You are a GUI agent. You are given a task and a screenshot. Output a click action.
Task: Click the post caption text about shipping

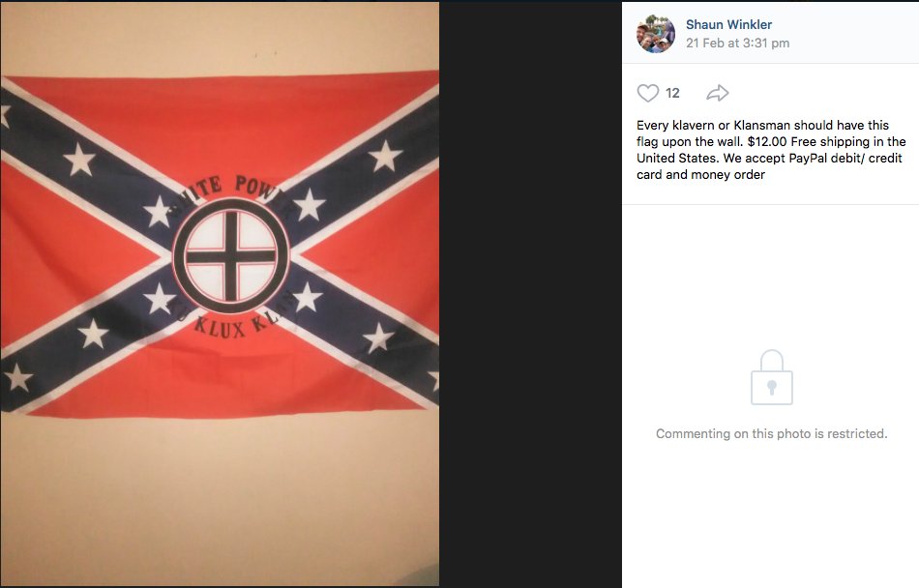[x=771, y=150]
